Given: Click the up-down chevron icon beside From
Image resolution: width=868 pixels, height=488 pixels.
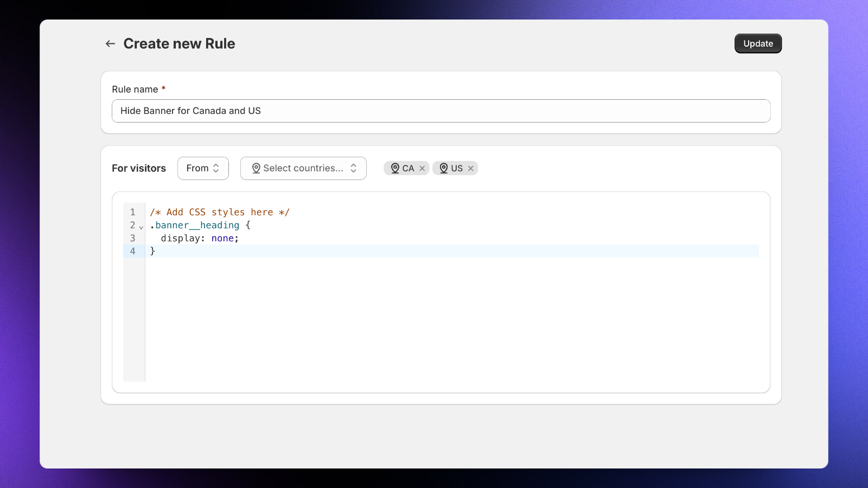Looking at the screenshot, I should tap(216, 169).
